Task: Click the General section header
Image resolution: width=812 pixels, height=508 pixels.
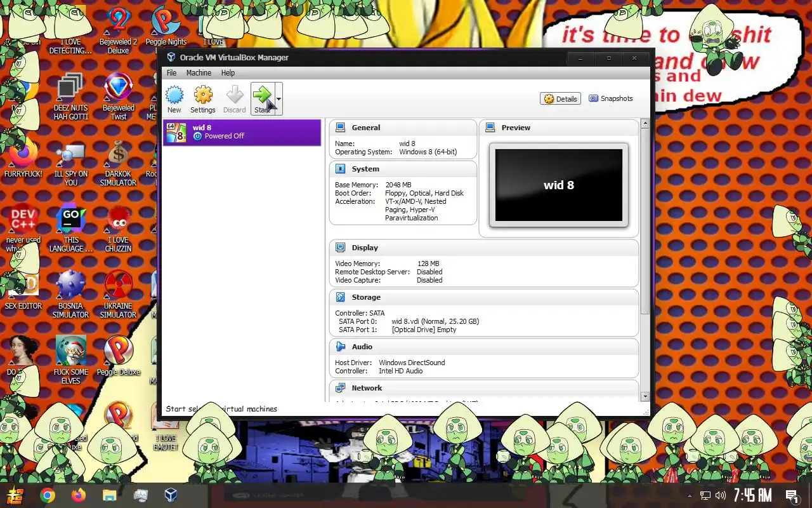Action: [x=366, y=128]
